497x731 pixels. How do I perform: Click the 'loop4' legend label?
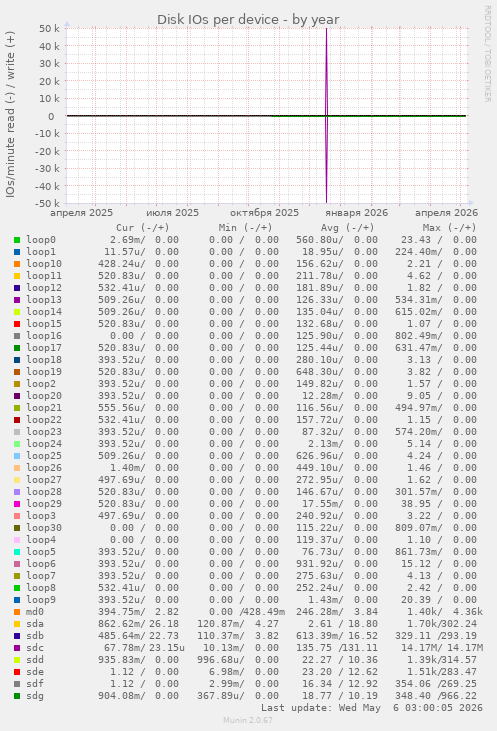(41, 540)
